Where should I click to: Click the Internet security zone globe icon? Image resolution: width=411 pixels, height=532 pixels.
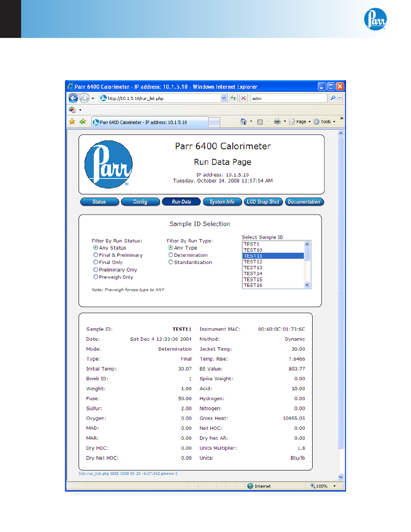(250, 486)
